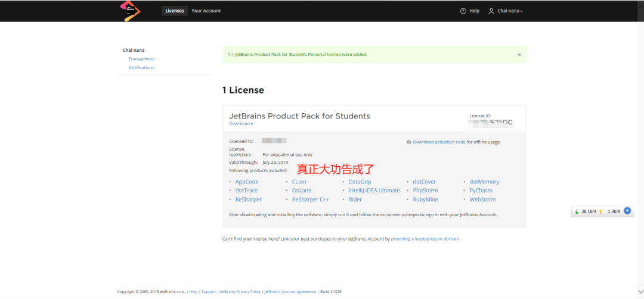Image resolution: width=644 pixels, height=299 pixels.
Task: Open Help in the top bar
Action: coord(475,11)
